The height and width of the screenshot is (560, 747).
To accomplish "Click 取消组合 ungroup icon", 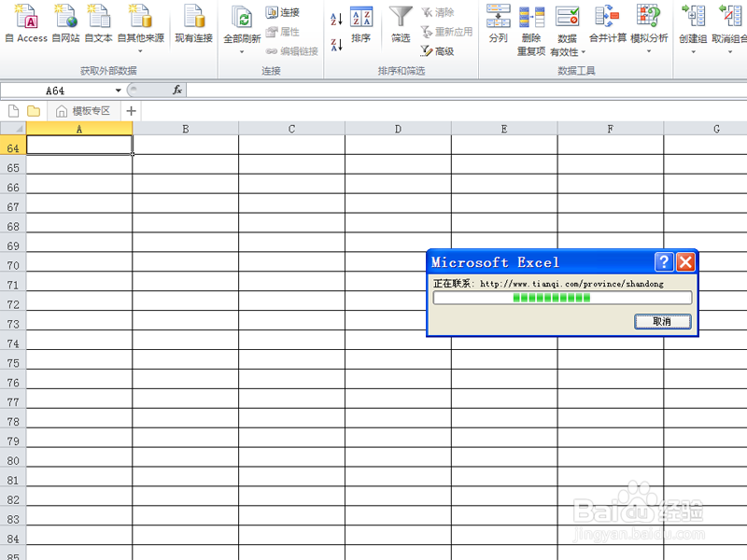I will (x=730, y=17).
